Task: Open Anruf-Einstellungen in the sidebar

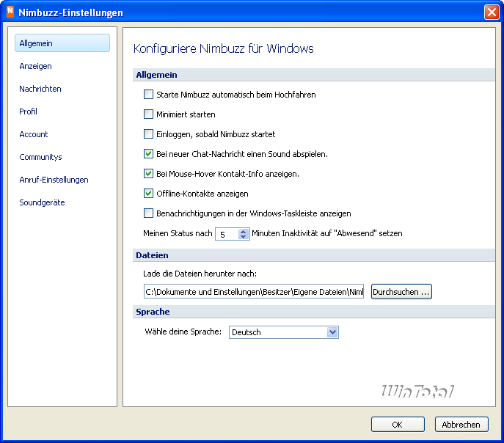Action: [54, 180]
